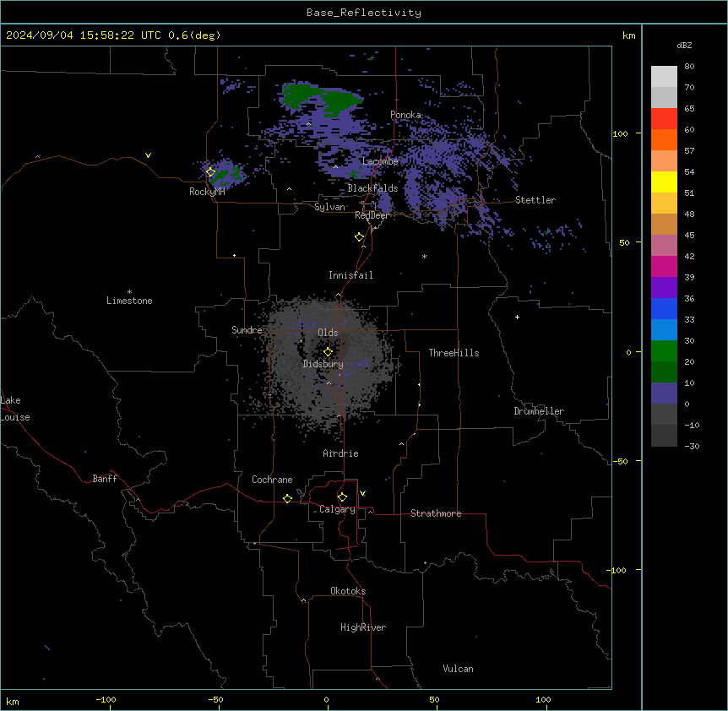Image resolution: width=728 pixels, height=711 pixels.
Task: Click the yellow v marker east of Calgary
Action: tap(362, 493)
